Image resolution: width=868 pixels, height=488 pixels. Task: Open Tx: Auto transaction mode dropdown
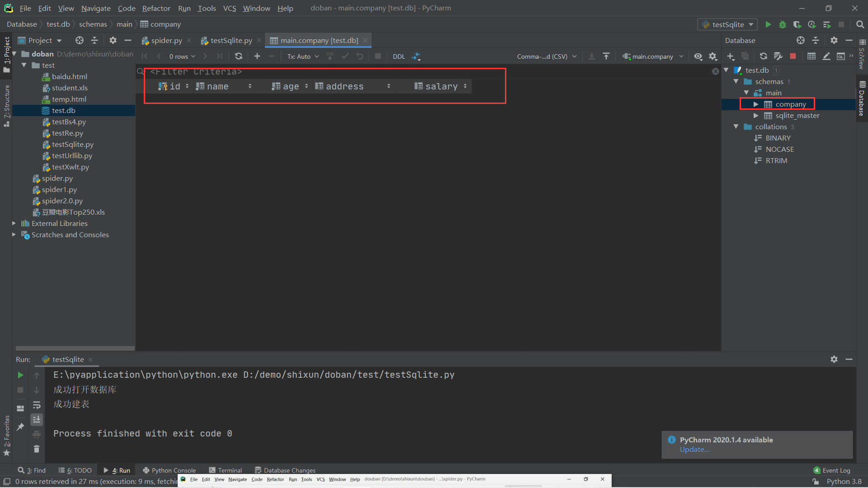tap(303, 56)
